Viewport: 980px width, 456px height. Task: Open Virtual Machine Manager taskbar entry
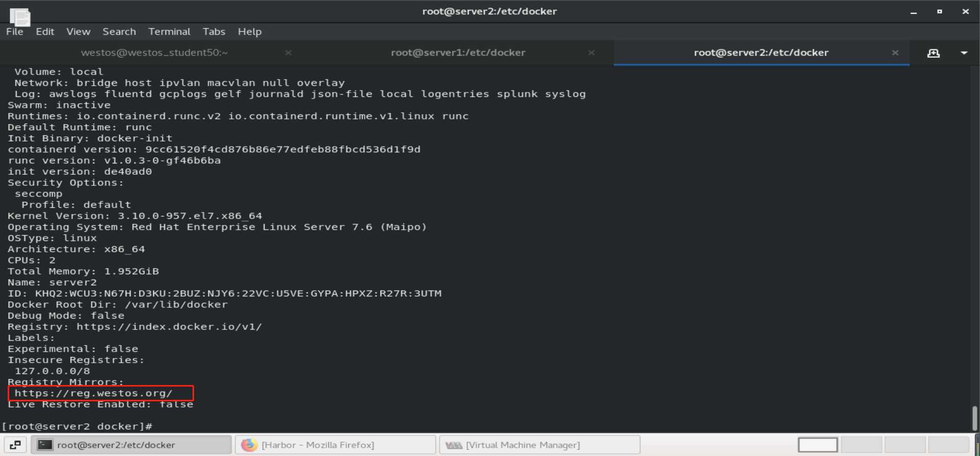coord(540,445)
